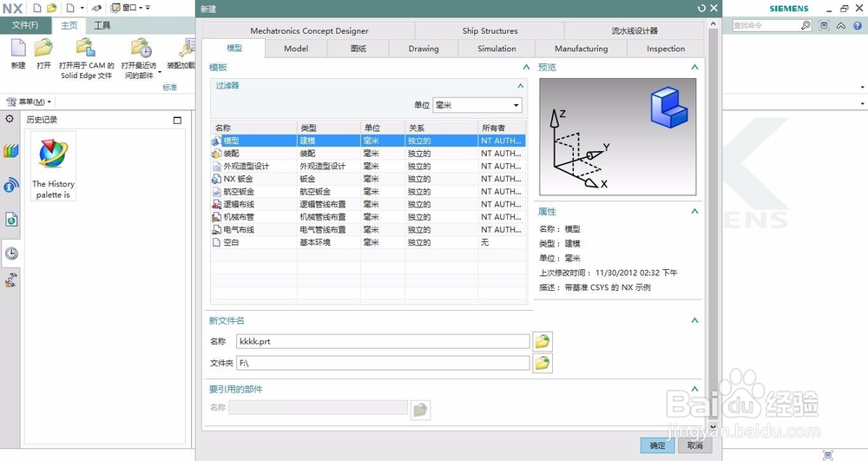Open the library books icon in resource bar
This screenshot has height=461, width=868.
tap(11, 150)
